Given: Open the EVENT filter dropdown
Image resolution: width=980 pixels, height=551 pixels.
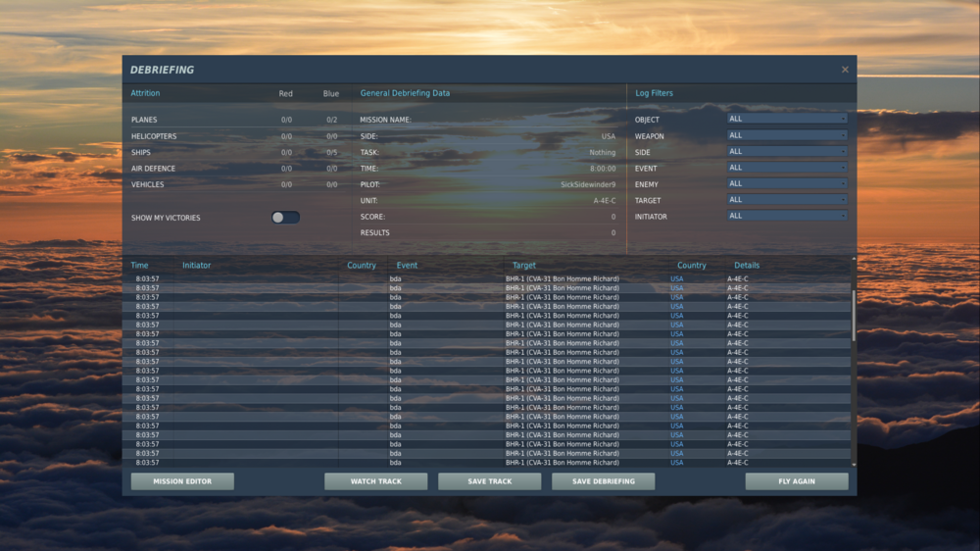Looking at the screenshot, I should click(x=787, y=168).
